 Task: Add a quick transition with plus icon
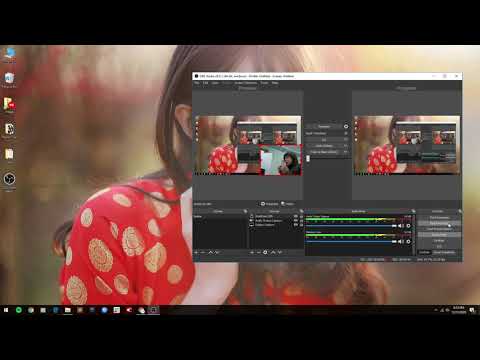point(346,133)
